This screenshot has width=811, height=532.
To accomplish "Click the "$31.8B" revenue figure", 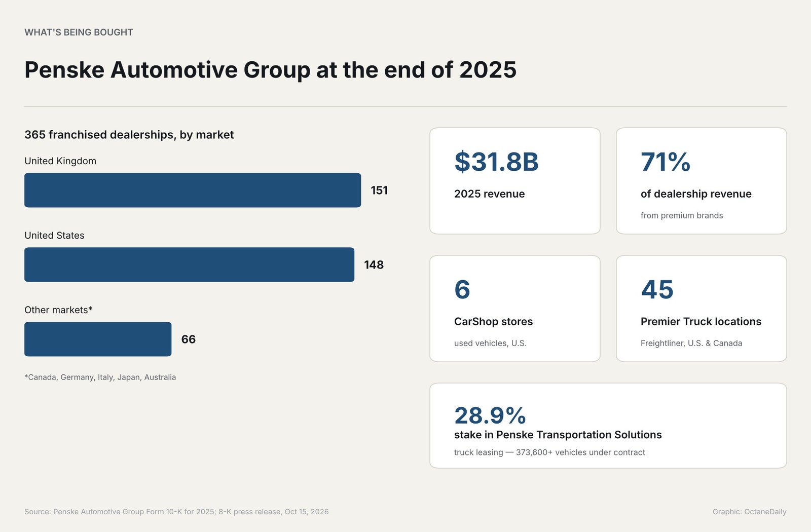I will [x=496, y=162].
